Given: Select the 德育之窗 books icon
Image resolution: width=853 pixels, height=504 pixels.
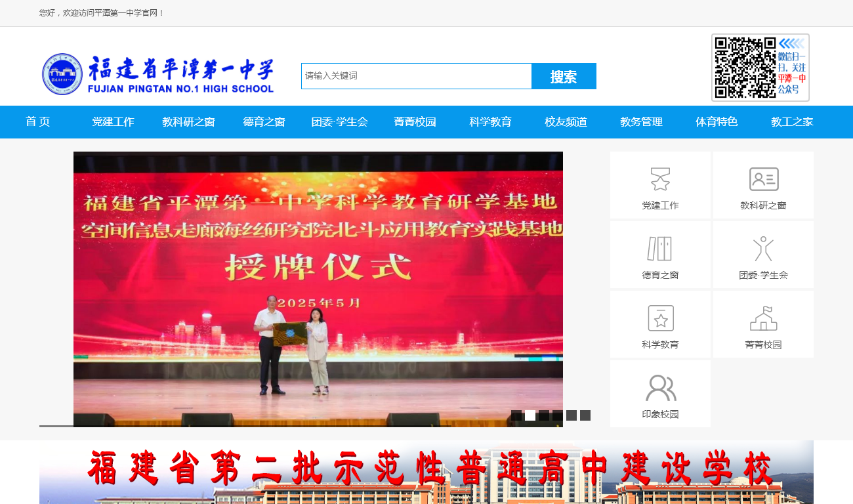Looking at the screenshot, I should pos(660,248).
